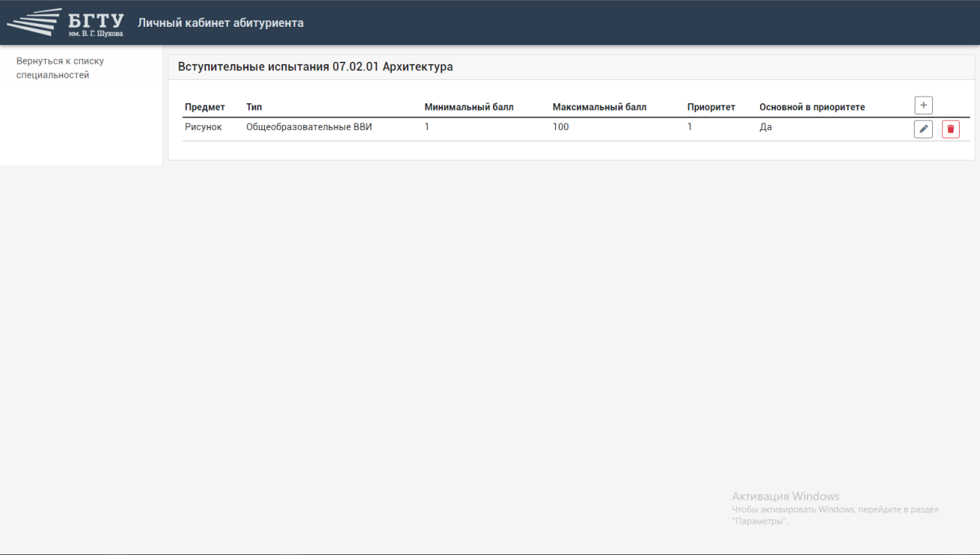The height and width of the screenshot is (555, 980).
Task: Click the Максимальный балл column header
Action: [600, 107]
